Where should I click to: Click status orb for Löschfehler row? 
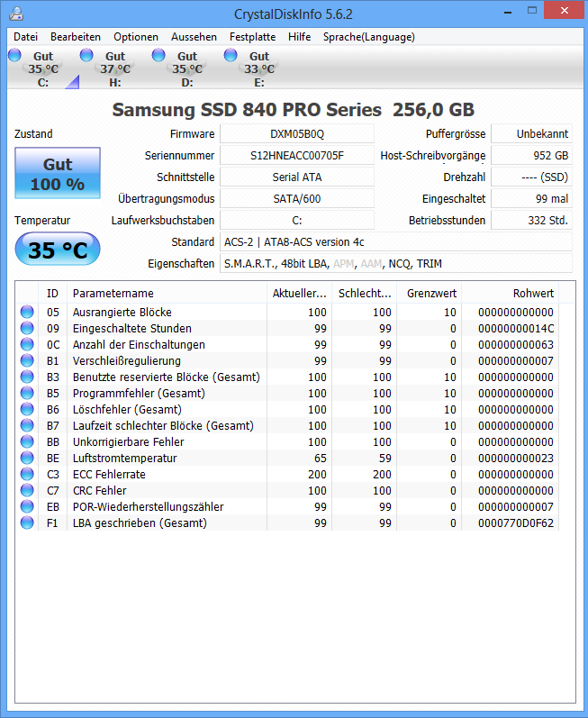(27, 409)
